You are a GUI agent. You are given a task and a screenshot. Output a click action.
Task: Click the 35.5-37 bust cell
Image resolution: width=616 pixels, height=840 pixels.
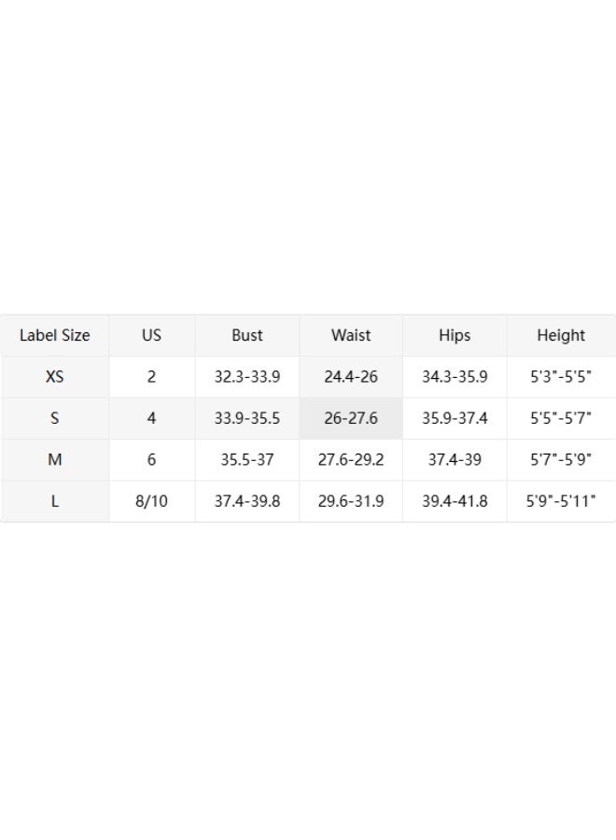click(x=247, y=459)
